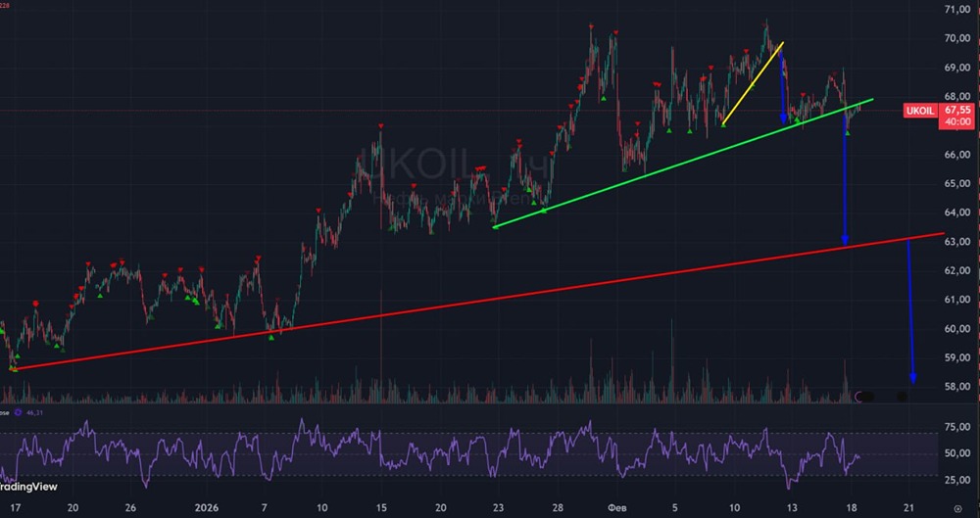Click time axis date 13

(792, 508)
